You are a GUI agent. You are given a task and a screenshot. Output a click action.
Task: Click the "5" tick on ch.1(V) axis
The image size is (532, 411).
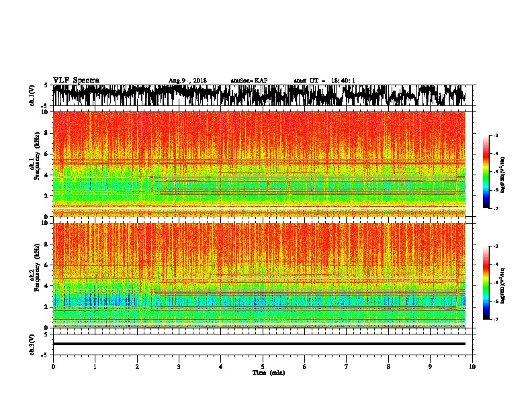(46, 85)
